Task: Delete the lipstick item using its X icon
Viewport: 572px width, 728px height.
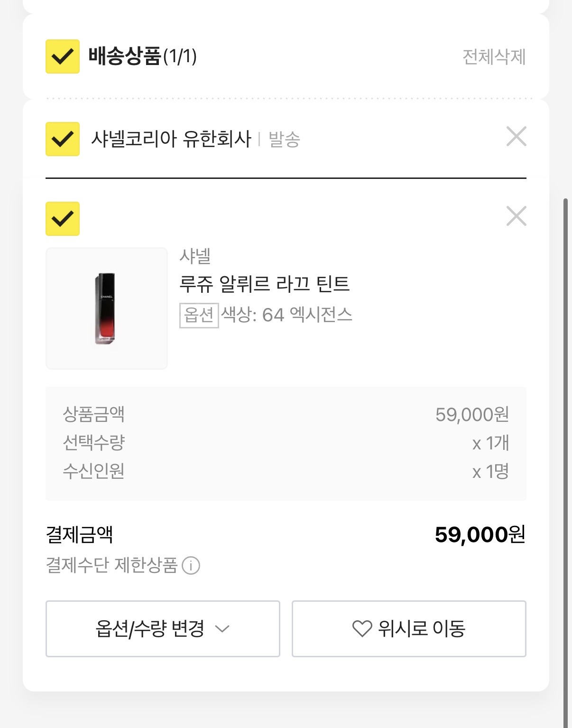Action: tap(517, 216)
